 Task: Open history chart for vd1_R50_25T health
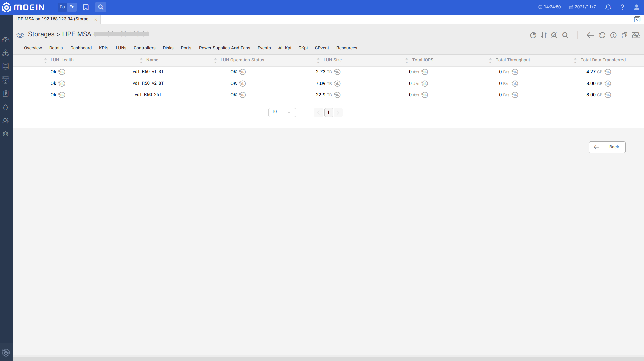click(x=62, y=95)
